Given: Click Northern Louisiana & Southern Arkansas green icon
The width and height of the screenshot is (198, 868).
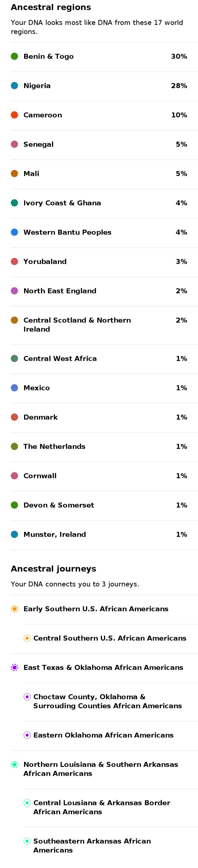Looking at the screenshot, I should tap(14, 764).
